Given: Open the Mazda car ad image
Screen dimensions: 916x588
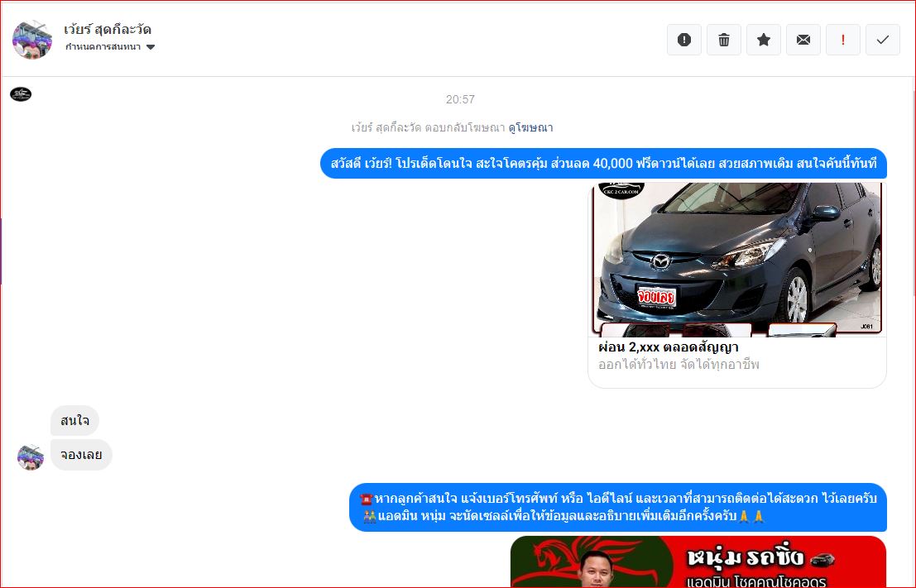Looking at the screenshot, I should [x=736, y=260].
